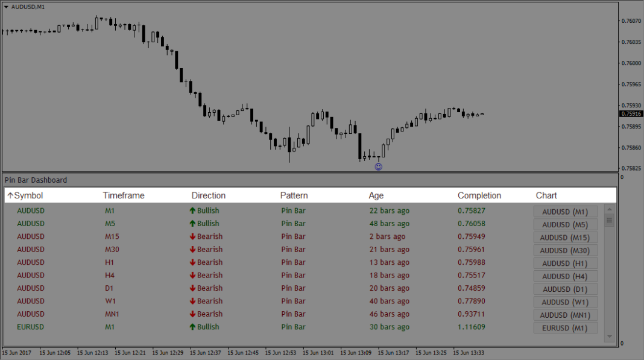Viewport: 644px width, 360px height.
Task: Open the dropdown arrow next to AUDUSD,M1
Action: tap(5, 6)
